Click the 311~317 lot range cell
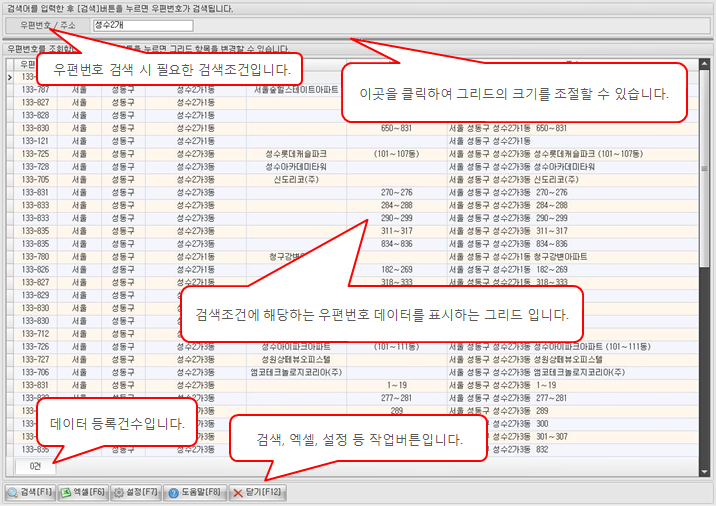The image size is (716, 506). [396, 231]
